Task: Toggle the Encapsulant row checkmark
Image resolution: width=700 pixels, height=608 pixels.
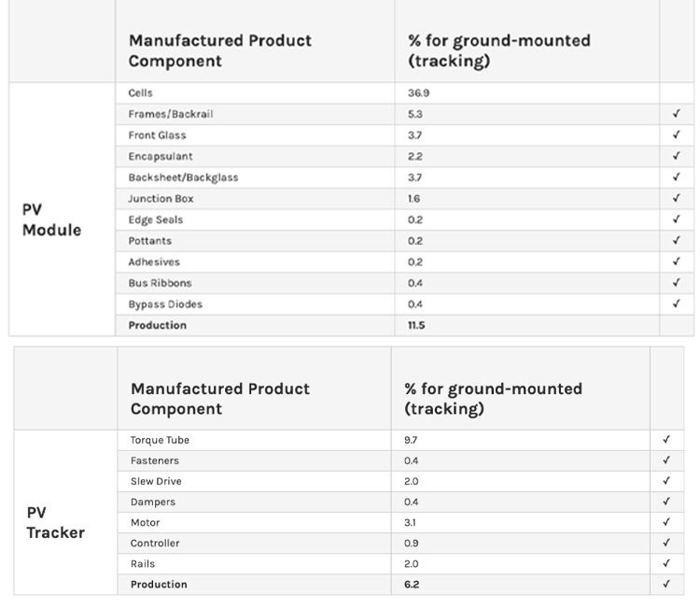Action: [677, 156]
